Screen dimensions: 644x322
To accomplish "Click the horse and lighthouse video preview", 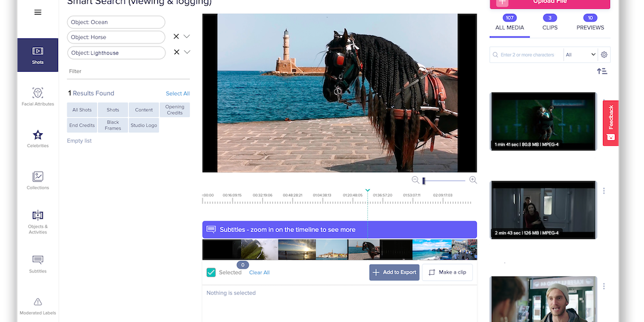I will pyautogui.click(x=340, y=93).
